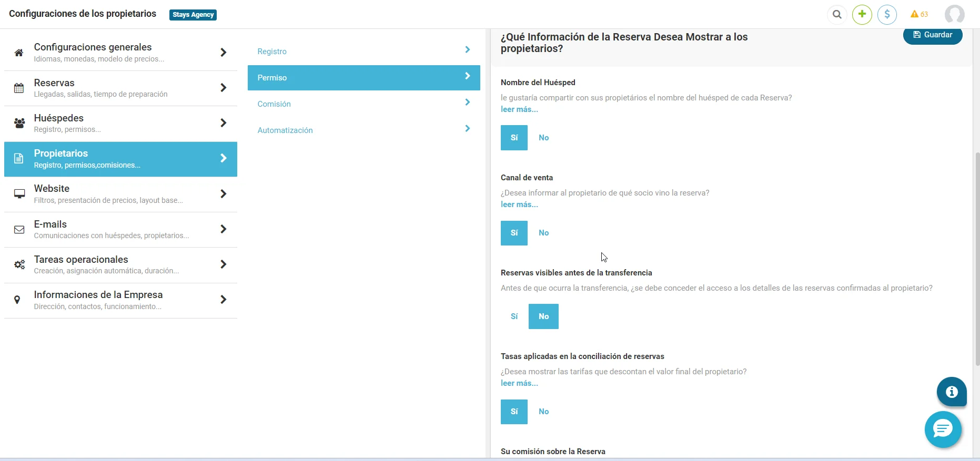Expand the Reservas chevron arrow
Image resolution: width=980 pixels, height=461 pixels.
[x=224, y=88]
